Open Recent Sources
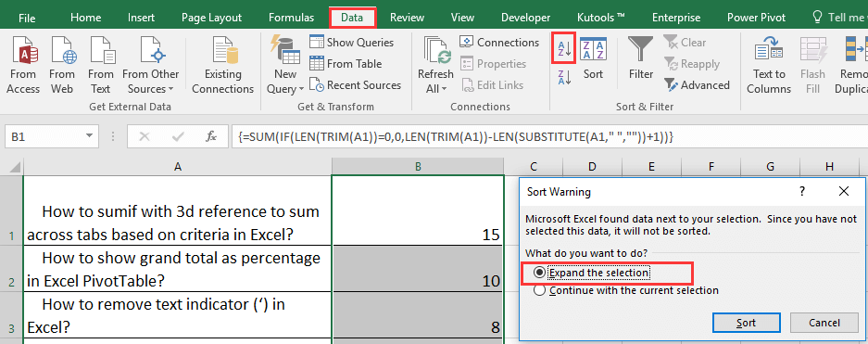This screenshot has height=344, width=868. point(355,84)
